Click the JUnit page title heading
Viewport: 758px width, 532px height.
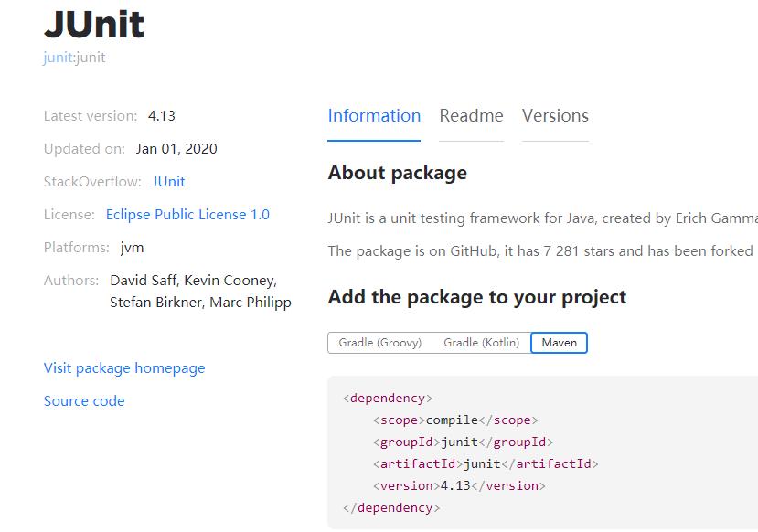click(93, 24)
